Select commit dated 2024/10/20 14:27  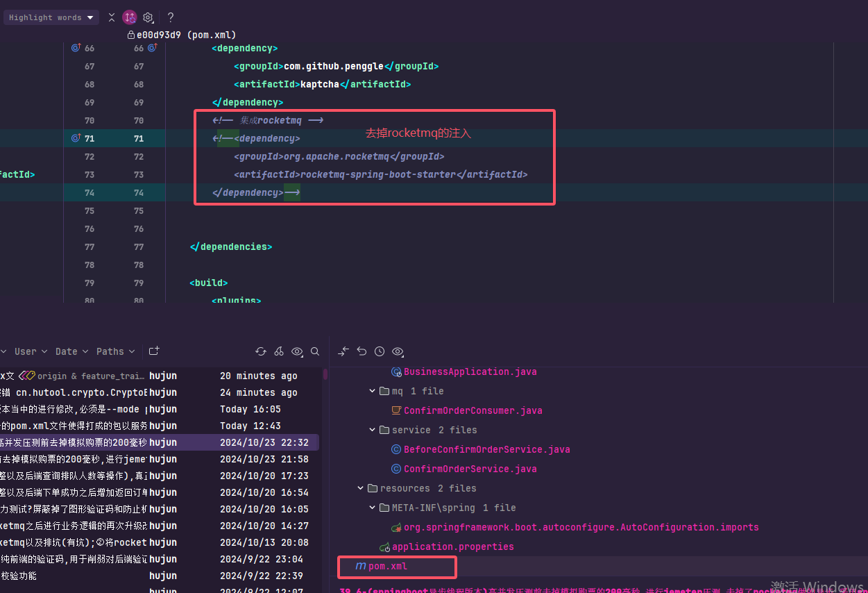click(x=160, y=526)
